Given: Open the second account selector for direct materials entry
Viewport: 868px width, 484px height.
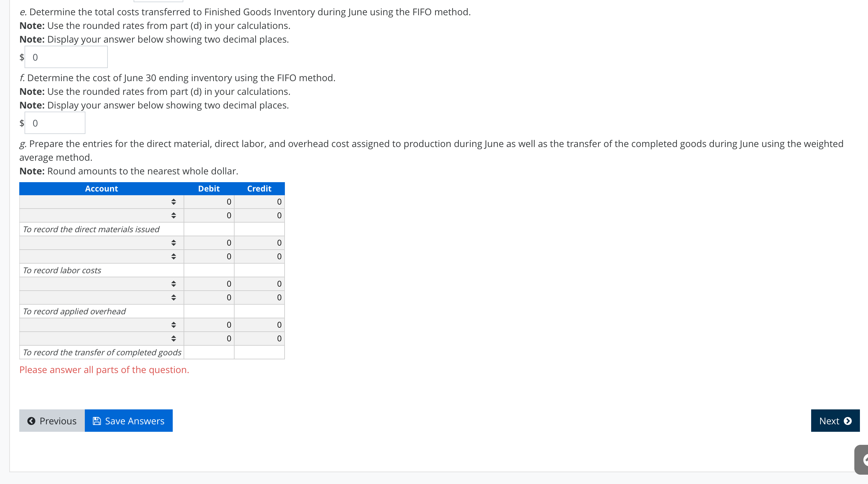Looking at the screenshot, I should tap(174, 215).
